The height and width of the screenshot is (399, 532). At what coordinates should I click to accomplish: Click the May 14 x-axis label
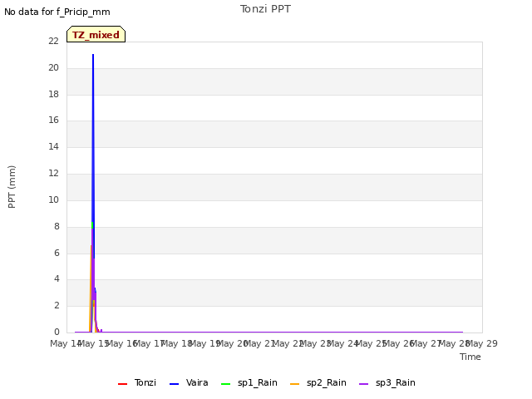tap(66, 343)
